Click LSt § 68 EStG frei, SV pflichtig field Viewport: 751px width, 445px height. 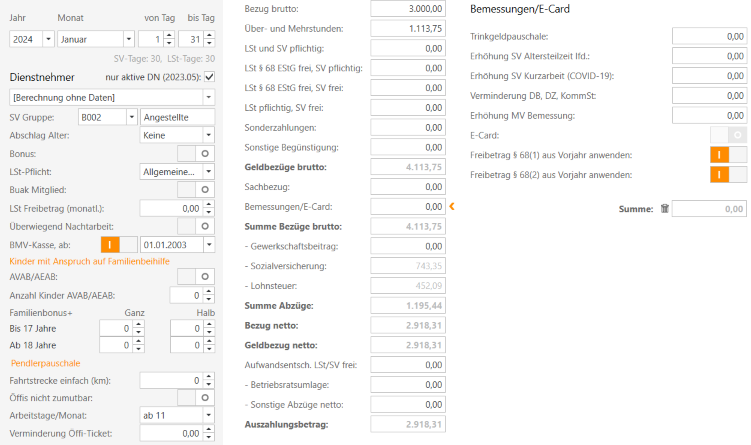pyautogui.click(x=408, y=68)
